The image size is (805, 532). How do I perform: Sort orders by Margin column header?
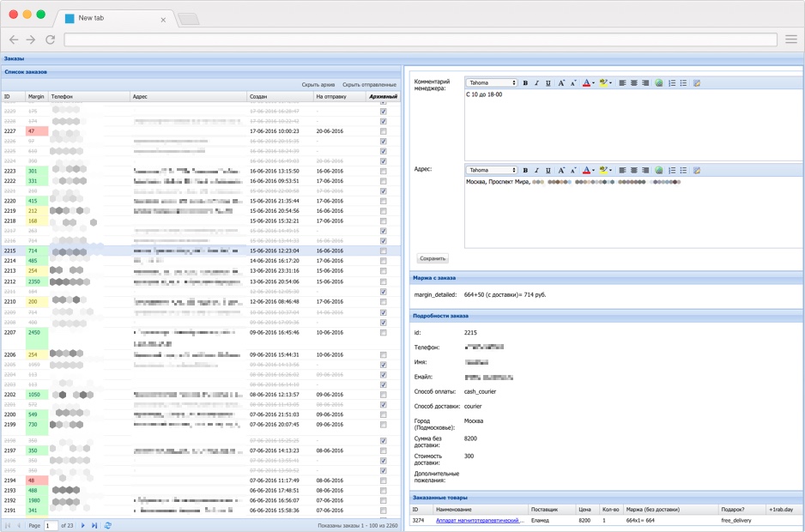[36, 97]
